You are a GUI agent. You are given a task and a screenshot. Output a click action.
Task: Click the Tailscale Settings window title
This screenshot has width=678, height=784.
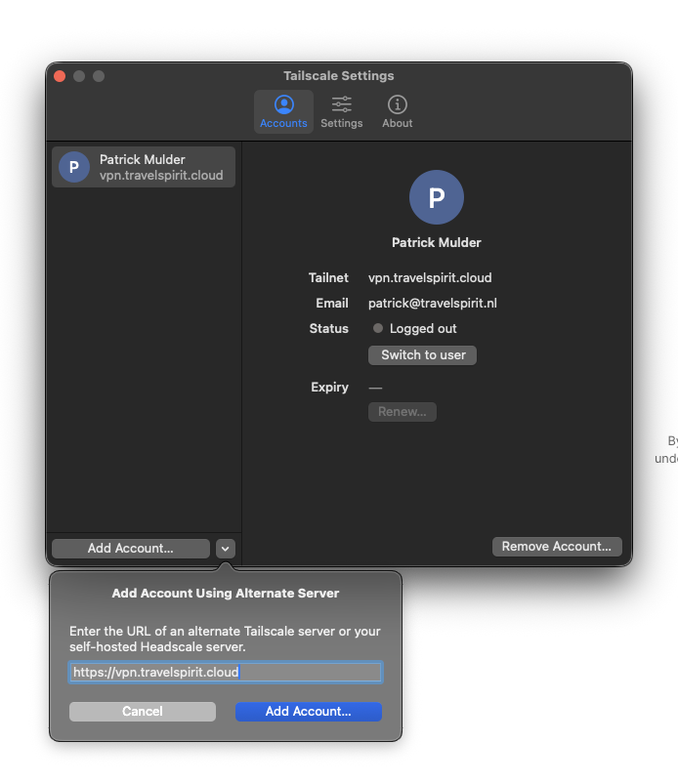click(339, 76)
